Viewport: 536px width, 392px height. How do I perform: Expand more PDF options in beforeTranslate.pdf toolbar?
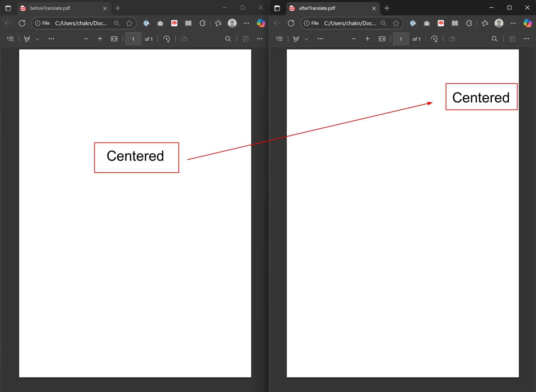[x=51, y=39]
